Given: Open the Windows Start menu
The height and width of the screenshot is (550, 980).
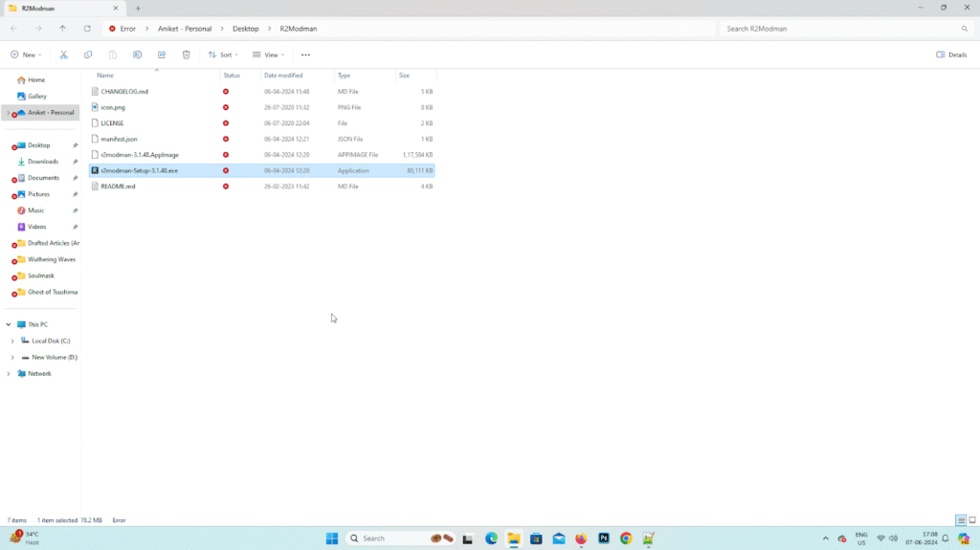Looking at the screenshot, I should click(332, 539).
